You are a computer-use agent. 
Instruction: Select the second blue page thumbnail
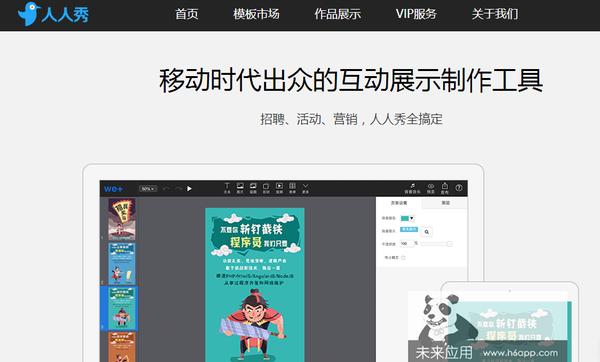click(122, 263)
